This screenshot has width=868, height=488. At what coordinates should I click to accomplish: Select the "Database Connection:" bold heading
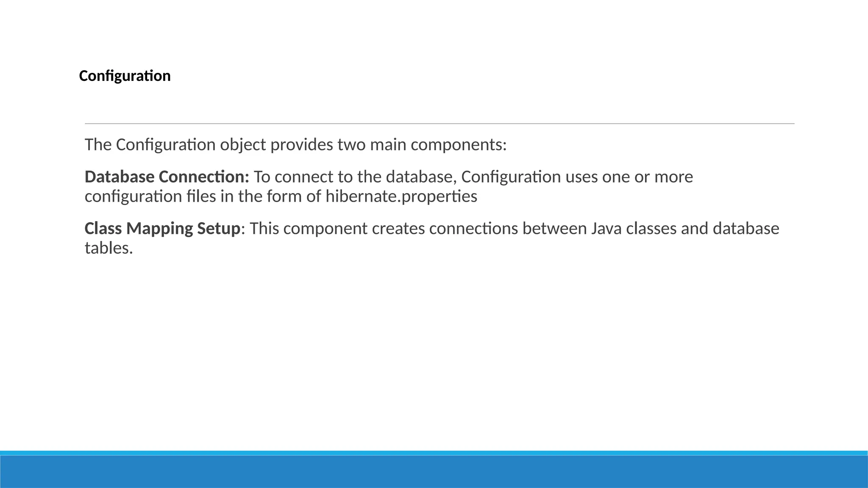pyautogui.click(x=167, y=177)
